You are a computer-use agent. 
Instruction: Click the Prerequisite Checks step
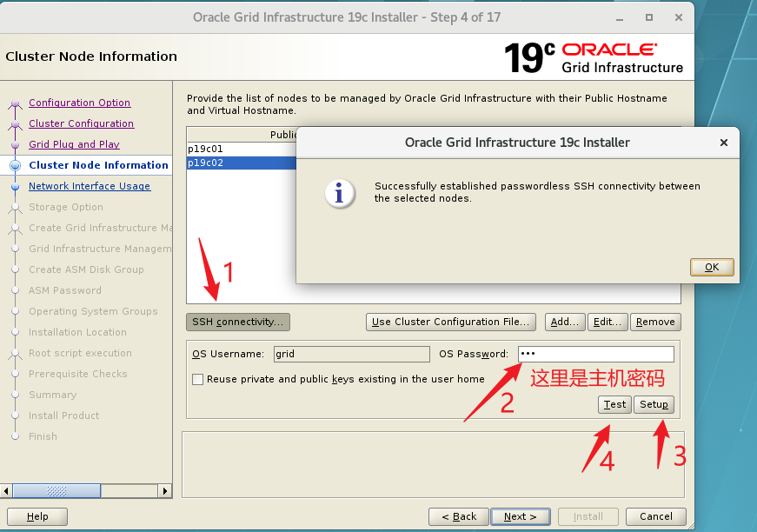(77, 374)
